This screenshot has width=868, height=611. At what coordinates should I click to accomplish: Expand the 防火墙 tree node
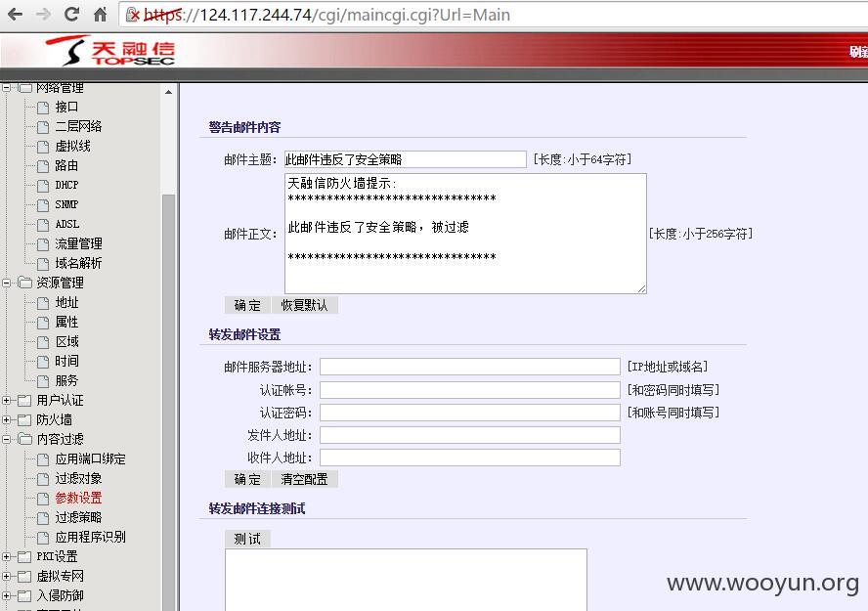point(6,419)
